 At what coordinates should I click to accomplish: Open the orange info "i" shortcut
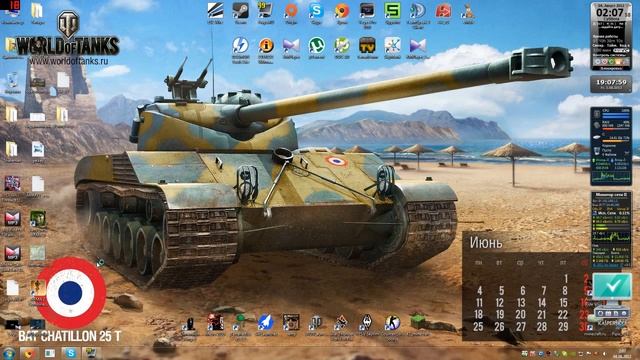click(266, 46)
